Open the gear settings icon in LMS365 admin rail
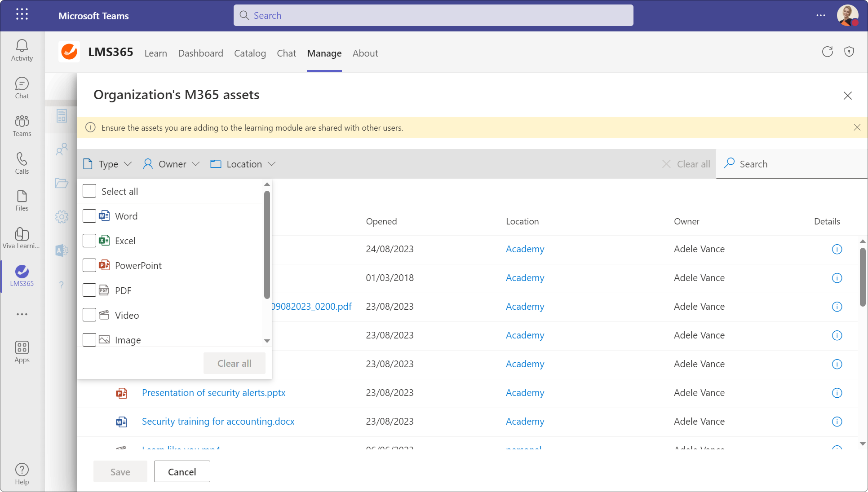868x492 pixels. (62, 217)
